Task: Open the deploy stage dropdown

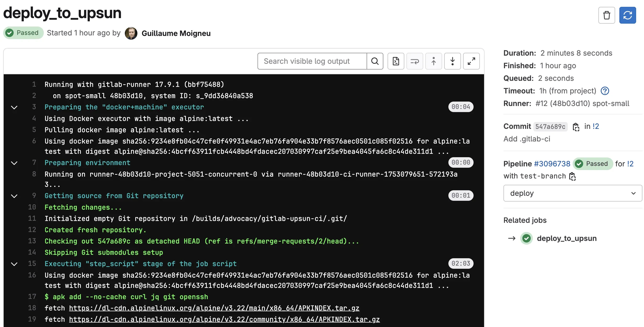Action: click(x=573, y=193)
